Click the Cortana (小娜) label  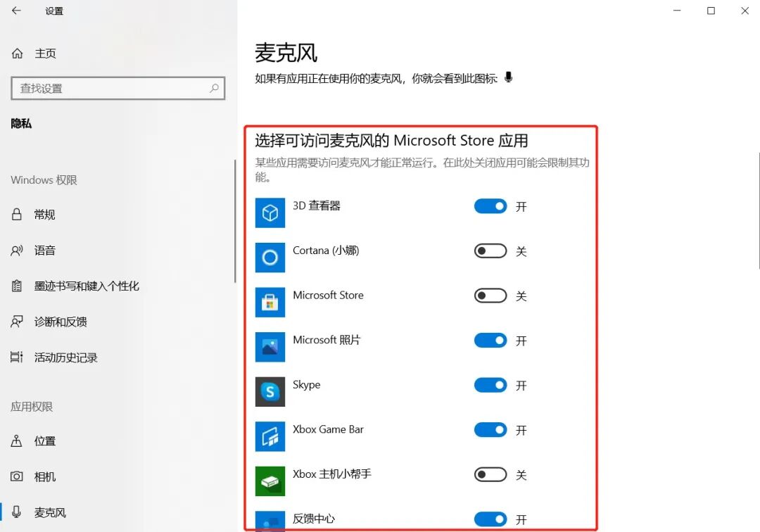tap(326, 251)
